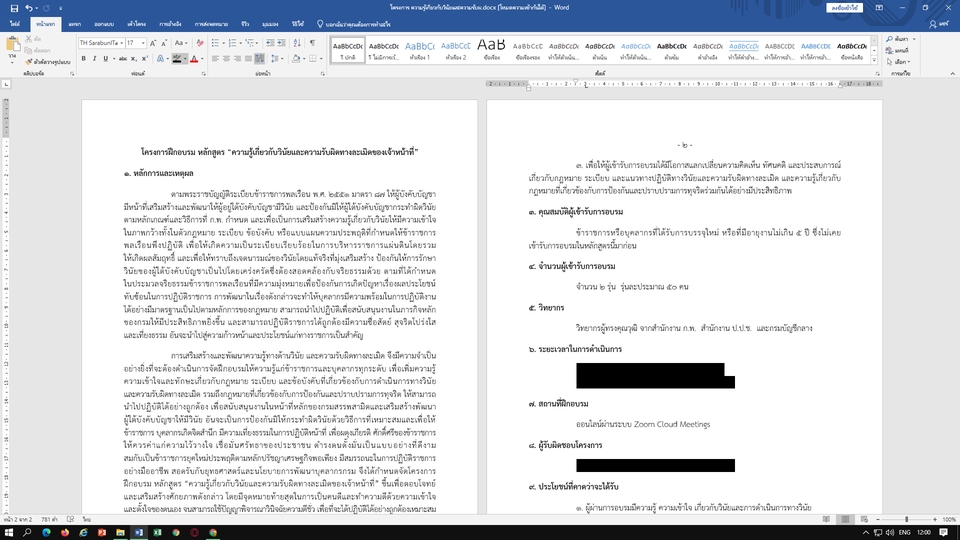
Task: Open File Explorer from the taskbar
Action: click(x=121, y=533)
